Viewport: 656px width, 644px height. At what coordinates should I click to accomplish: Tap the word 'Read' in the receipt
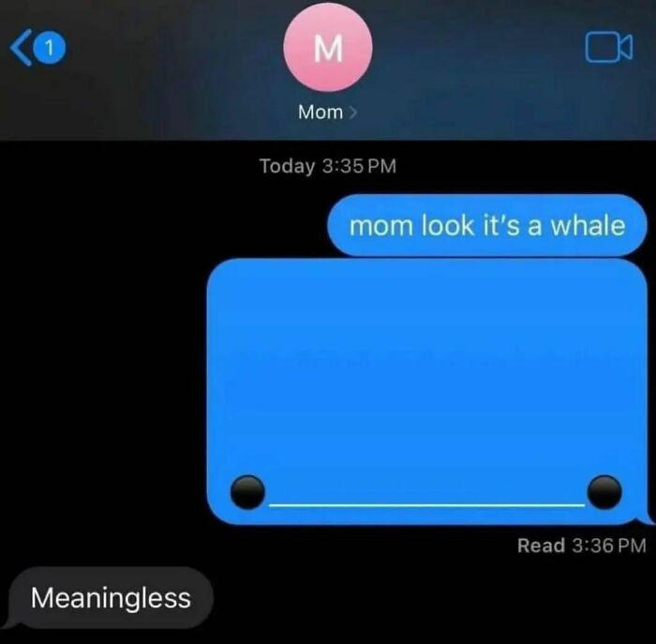541,546
